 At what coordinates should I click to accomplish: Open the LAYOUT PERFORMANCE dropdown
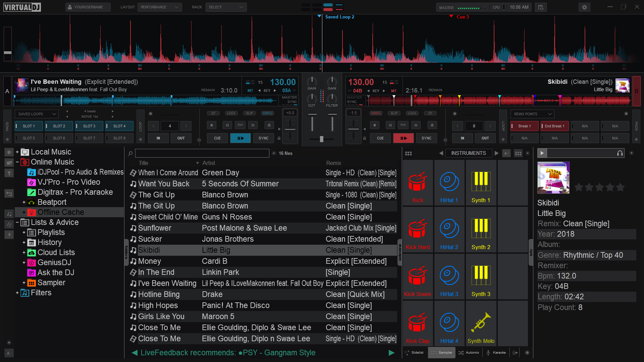point(159,7)
